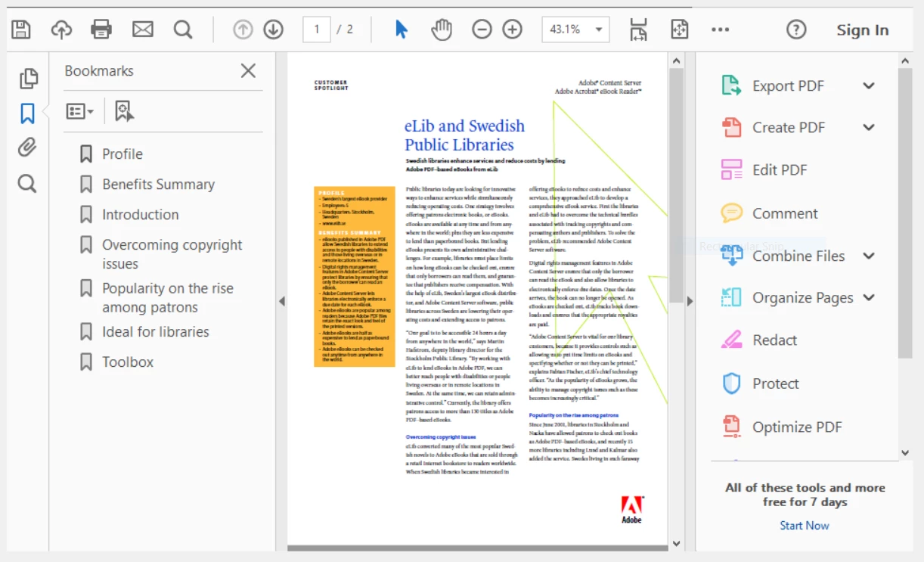The height and width of the screenshot is (562, 924).
Task: Click the document vertical scrollbar thumb
Action: tap(676, 185)
